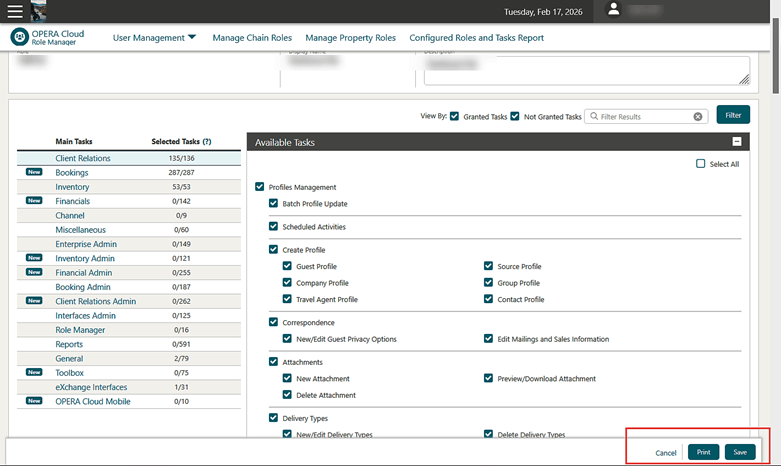Uncheck the Create Profile checkbox

pos(273,249)
